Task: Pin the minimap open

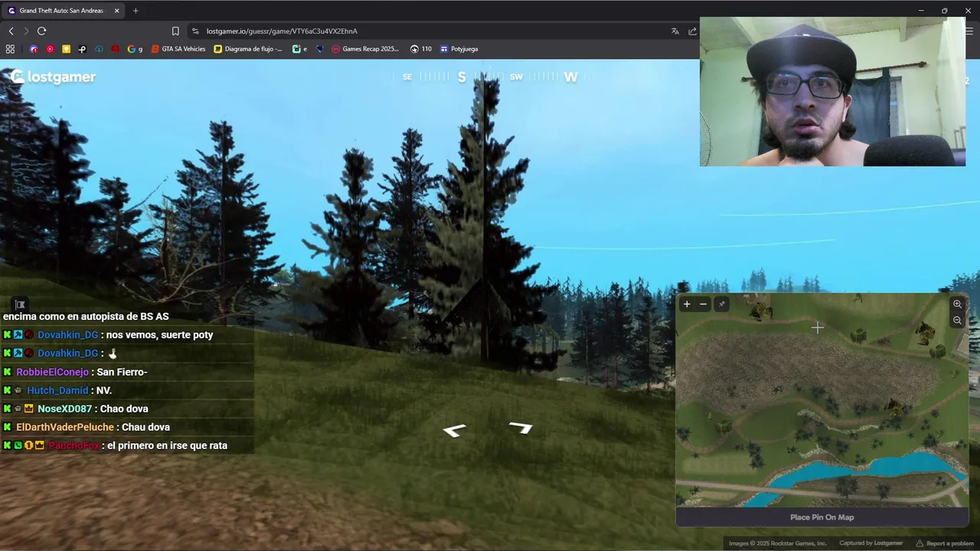Action: coord(721,305)
